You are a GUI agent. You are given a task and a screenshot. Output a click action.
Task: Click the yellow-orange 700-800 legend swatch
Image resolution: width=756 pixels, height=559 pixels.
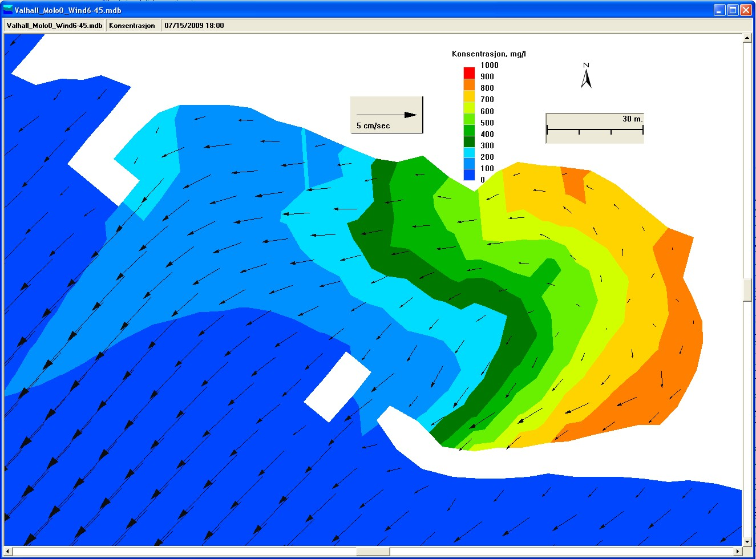pyautogui.click(x=469, y=95)
